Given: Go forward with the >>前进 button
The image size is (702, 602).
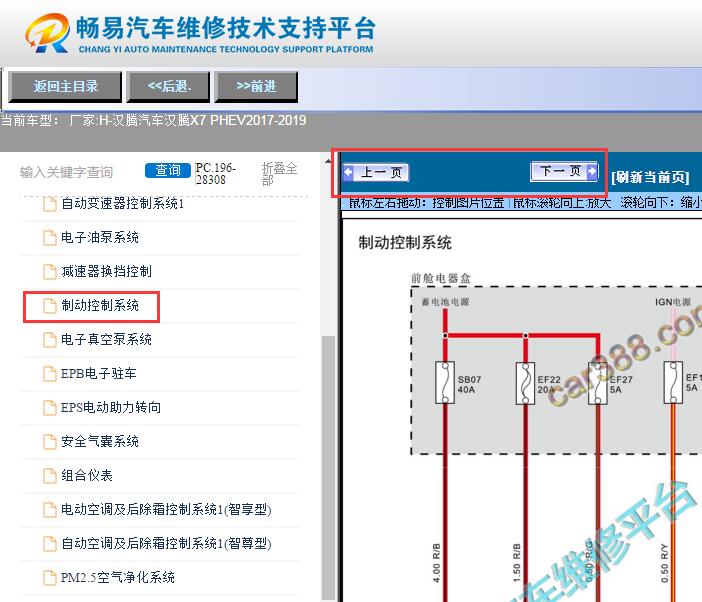Looking at the screenshot, I should (256, 86).
